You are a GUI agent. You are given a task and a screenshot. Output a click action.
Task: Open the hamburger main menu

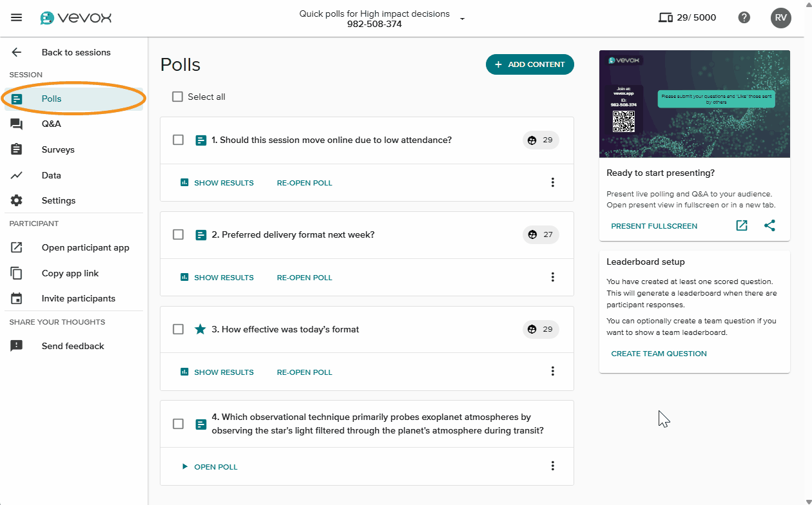click(x=17, y=17)
